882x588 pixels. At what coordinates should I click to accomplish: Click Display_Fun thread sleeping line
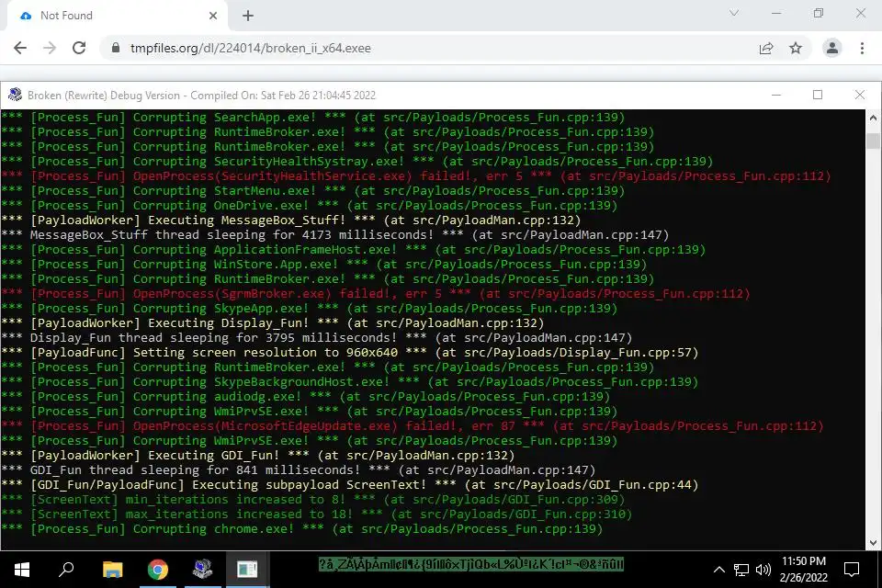pyautogui.click(x=317, y=338)
